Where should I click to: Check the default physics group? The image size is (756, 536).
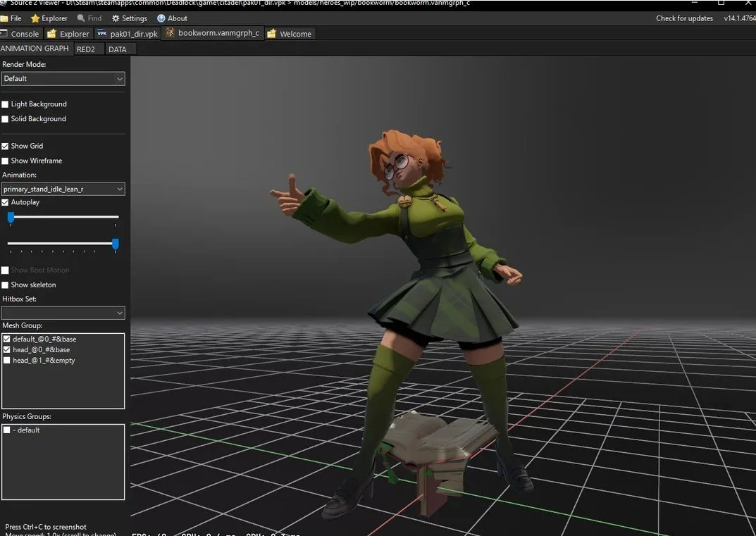7,430
